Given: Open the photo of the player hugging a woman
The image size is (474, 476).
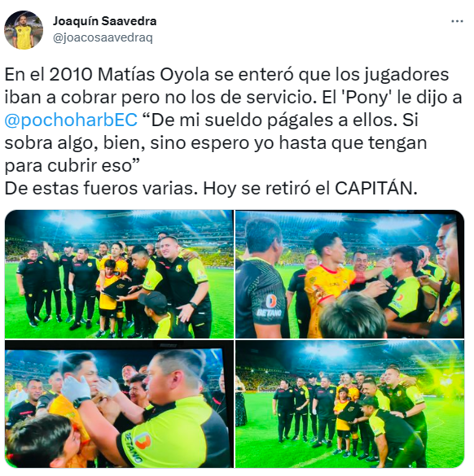Looking at the screenshot, I should point(350,274).
